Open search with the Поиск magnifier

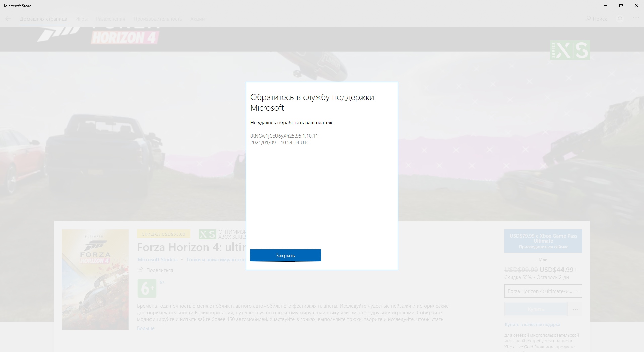[x=596, y=19]
